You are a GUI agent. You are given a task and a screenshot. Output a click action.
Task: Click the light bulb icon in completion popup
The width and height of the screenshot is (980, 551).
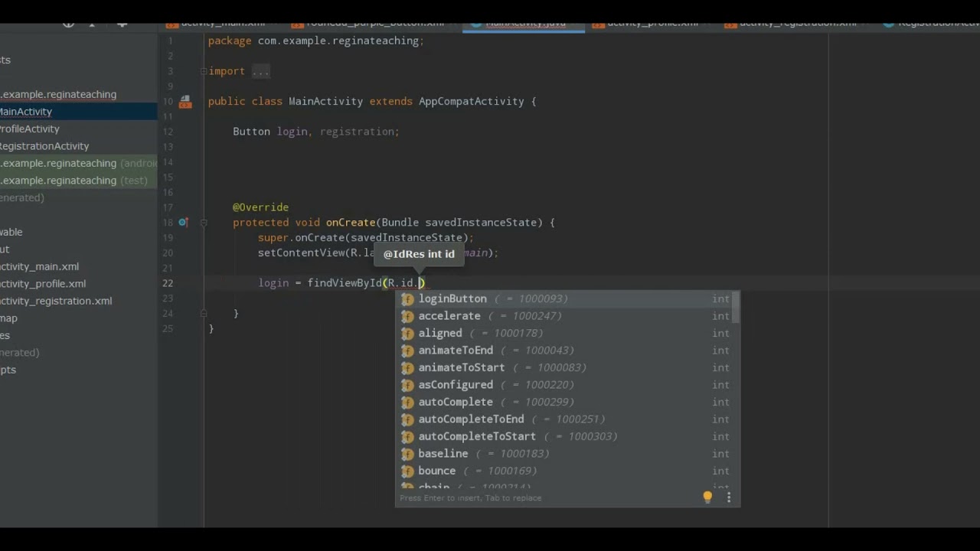coord(707,497)
